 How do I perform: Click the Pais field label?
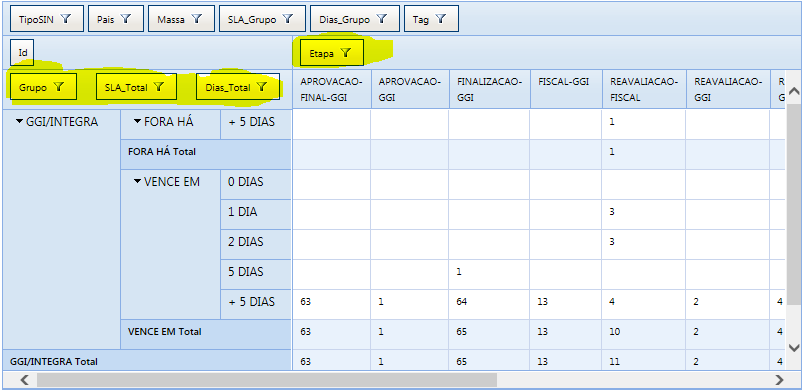coord(106,20)
